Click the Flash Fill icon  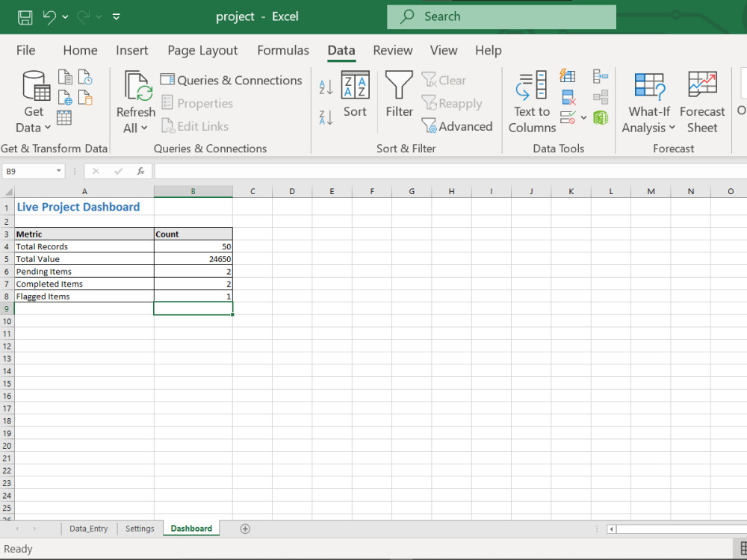pyautogui.click(x=568, y=75)
